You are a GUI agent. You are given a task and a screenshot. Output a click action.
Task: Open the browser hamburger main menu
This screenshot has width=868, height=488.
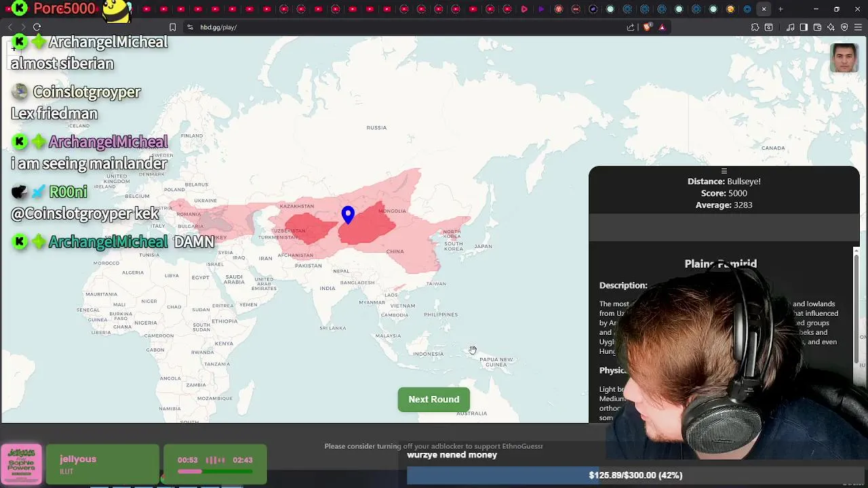click(858, 27)
